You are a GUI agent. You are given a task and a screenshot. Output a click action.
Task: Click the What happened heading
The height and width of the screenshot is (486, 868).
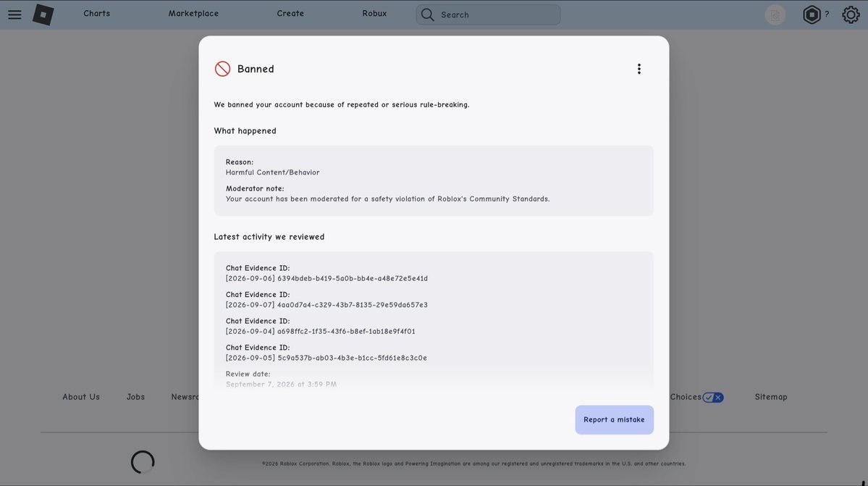(x=245, y=130)
